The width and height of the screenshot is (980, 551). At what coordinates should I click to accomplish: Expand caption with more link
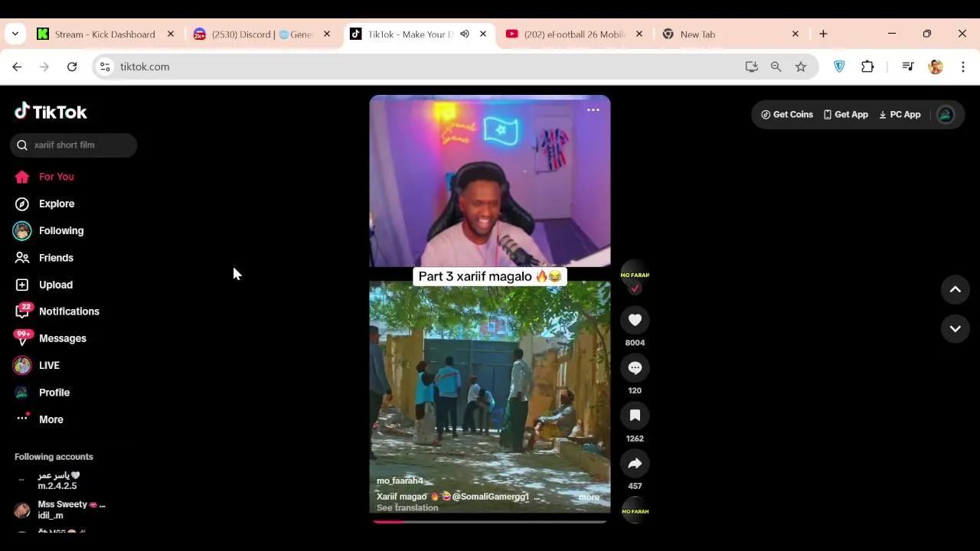tap(589, 497)
